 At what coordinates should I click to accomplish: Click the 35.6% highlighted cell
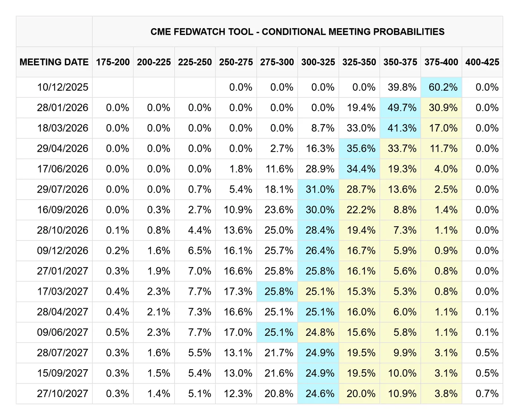[x=361, y=149]
